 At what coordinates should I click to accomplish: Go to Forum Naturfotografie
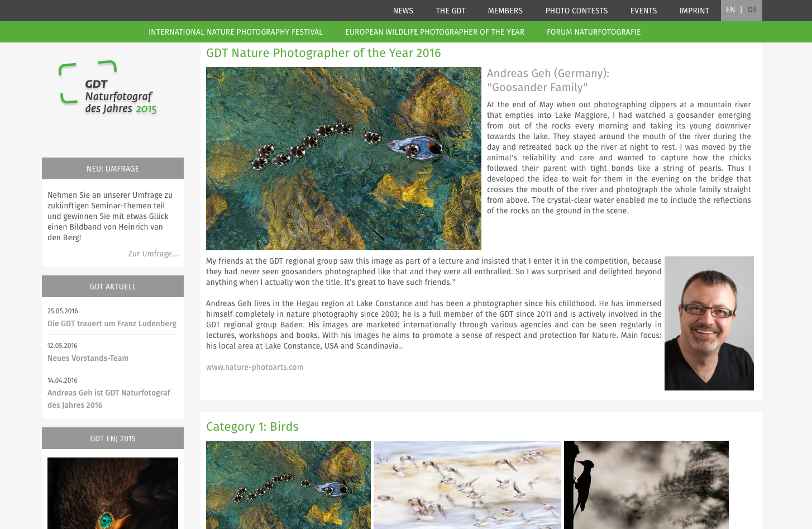[x=593, y=32]
